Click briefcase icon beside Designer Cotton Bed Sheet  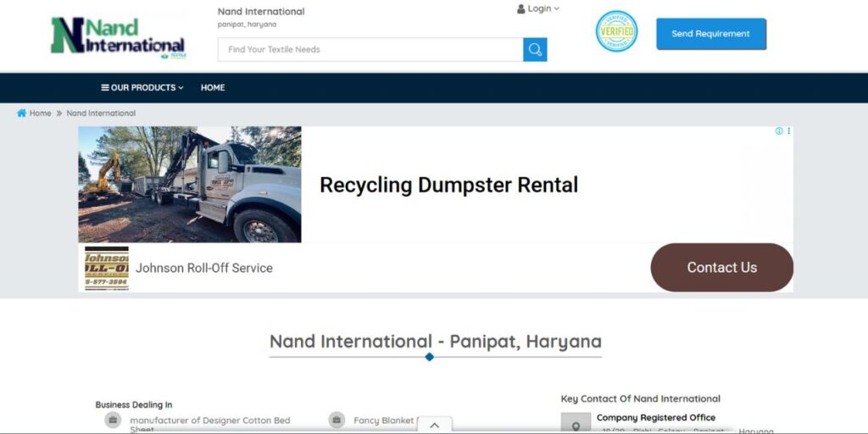pyautogui.click(x=113, y=420)
